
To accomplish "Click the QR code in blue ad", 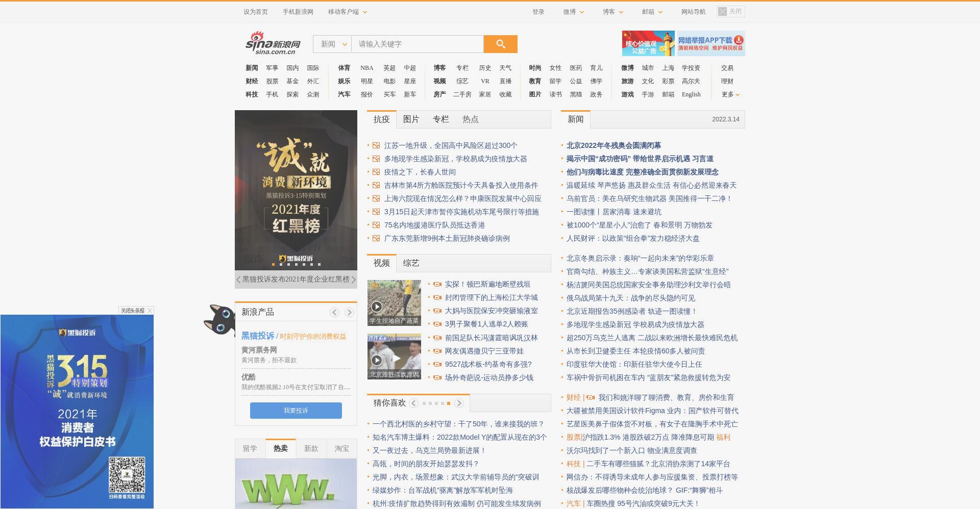I will click(127, 475).
